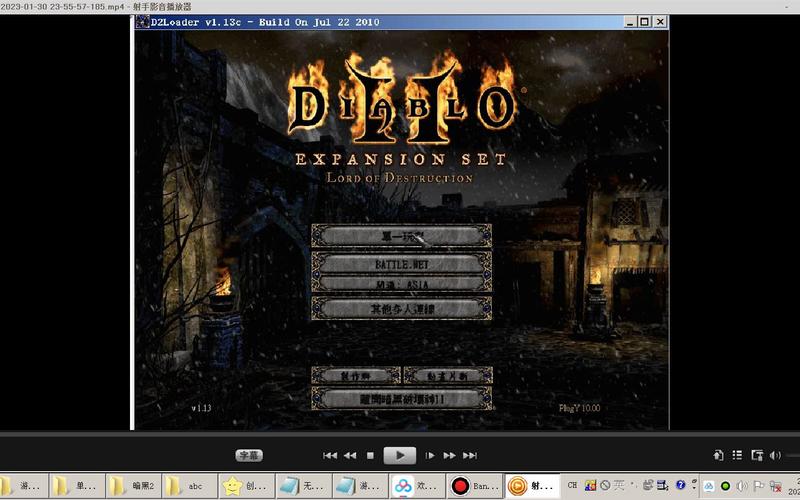The width and height of the screenshot is (800, 500).
Task: Maximize the D2Loader window
Action: 644,22
